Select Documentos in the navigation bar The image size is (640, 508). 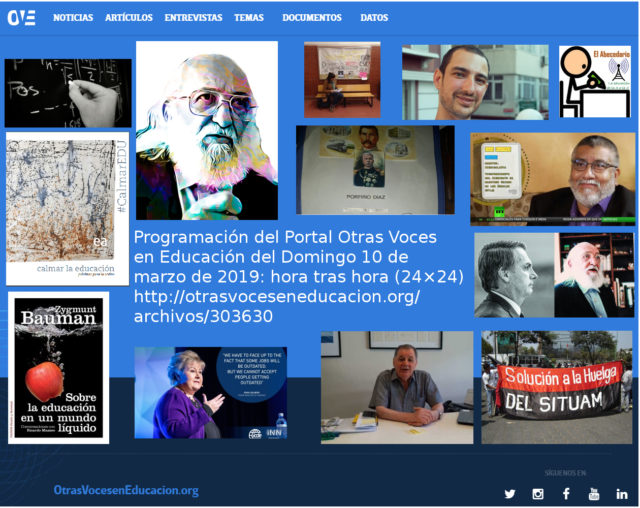[312, 18]
